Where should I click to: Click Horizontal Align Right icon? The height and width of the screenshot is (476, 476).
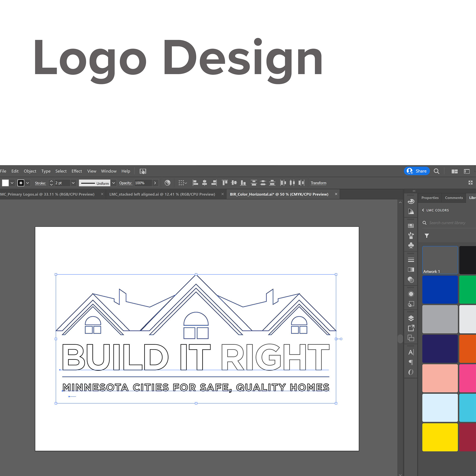(214, 183)
